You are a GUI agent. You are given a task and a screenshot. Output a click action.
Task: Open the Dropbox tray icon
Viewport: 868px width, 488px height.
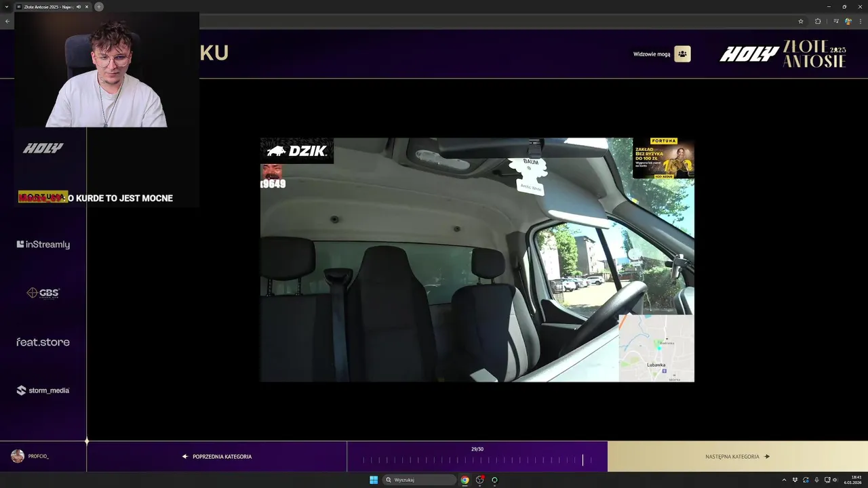point(795,480)
